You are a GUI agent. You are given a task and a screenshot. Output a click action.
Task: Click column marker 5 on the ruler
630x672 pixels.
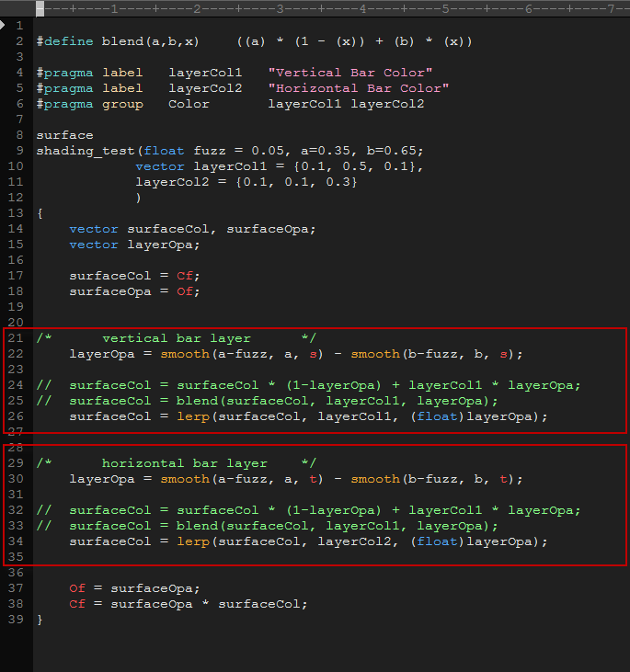pos(445,8)
